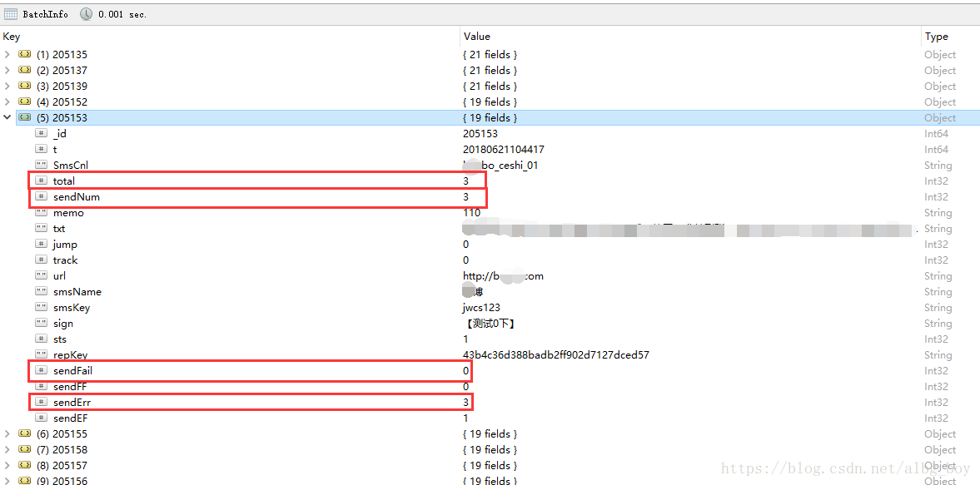Select the sendFail field name
This screenshot has width=980, height=485.
tap(73, 371)
